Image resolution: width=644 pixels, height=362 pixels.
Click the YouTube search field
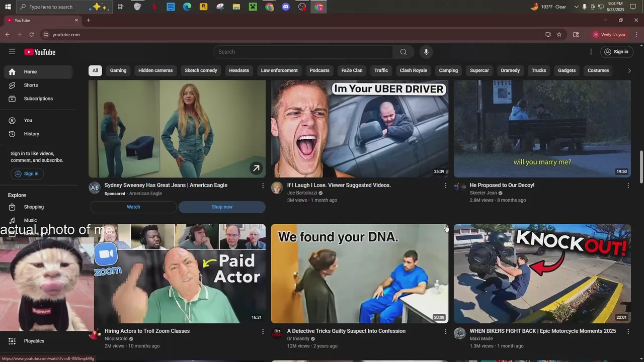[303, 52]
